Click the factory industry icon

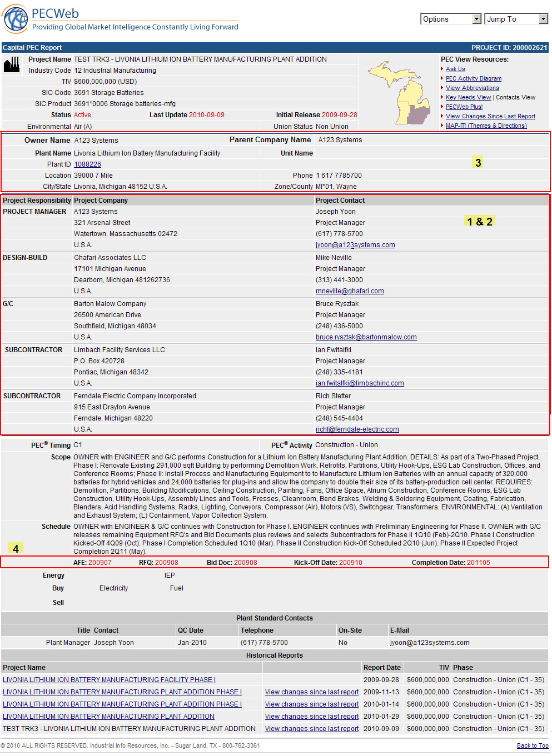pos(11,64)
